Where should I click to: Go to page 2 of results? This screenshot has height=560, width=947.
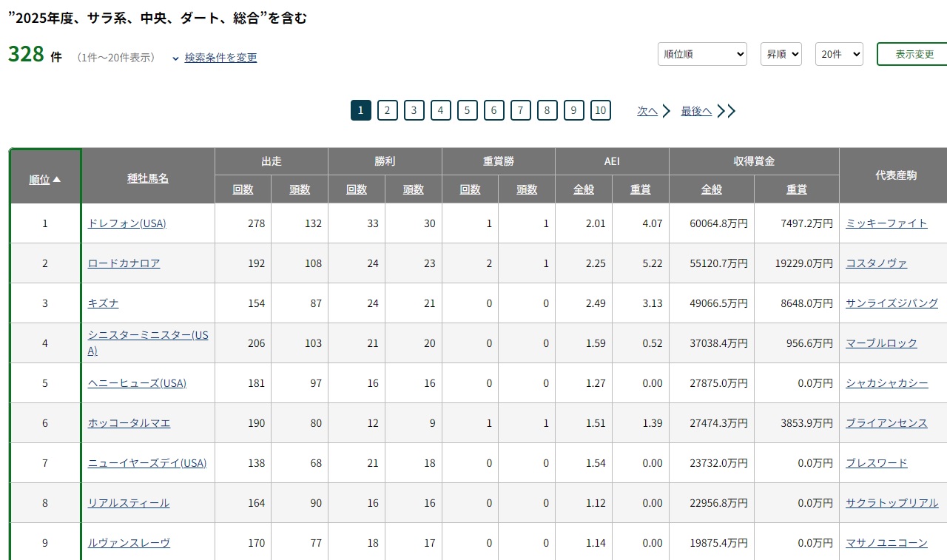click(387, 111)
